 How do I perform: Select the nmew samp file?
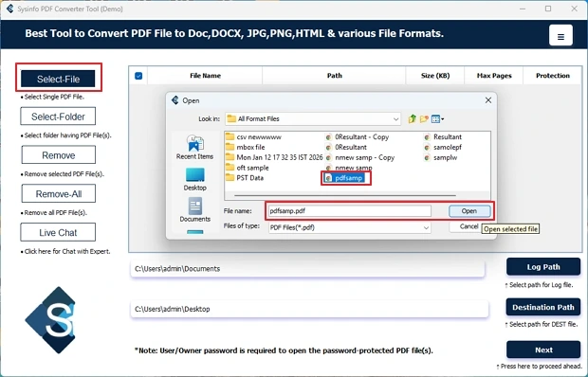click(x=349, y=168)
